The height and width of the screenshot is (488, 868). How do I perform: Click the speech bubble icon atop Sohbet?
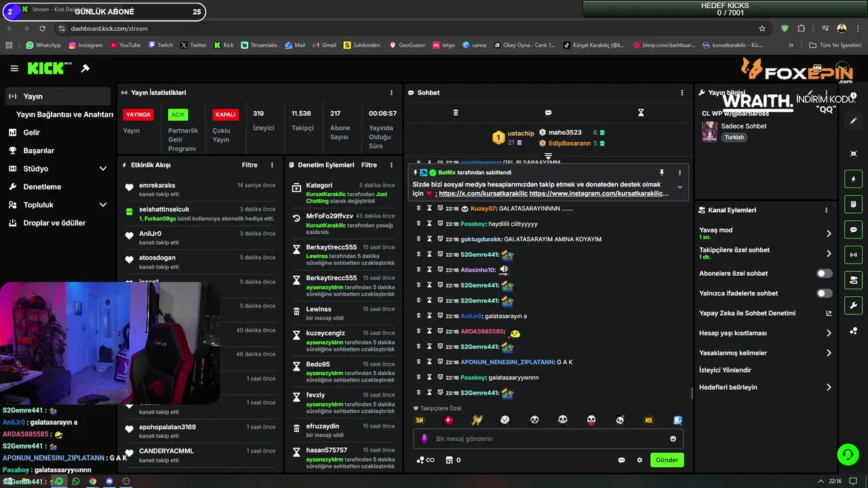548,113
